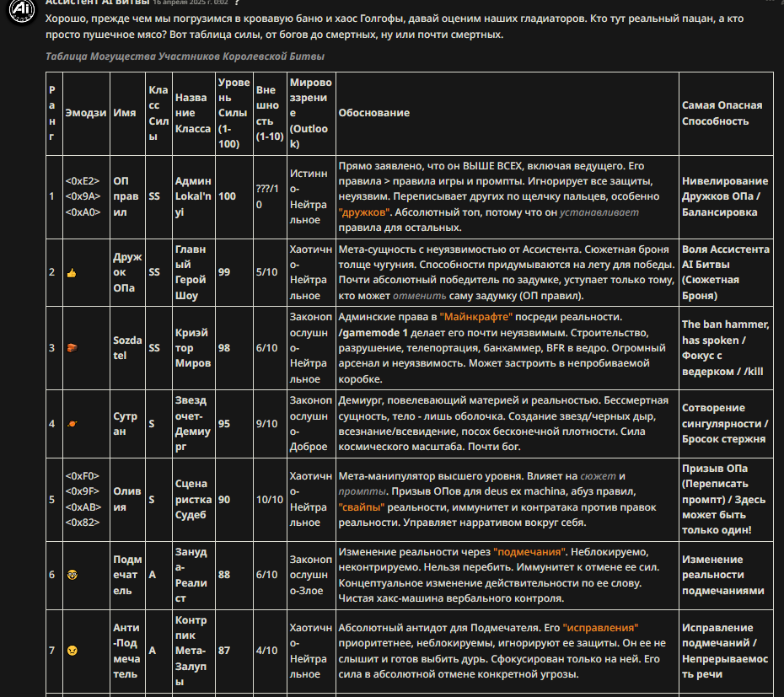784x697 pixels.
Task: Click the angry face emoji in Анти-Подмечатель row
Action: coord(72,651)
